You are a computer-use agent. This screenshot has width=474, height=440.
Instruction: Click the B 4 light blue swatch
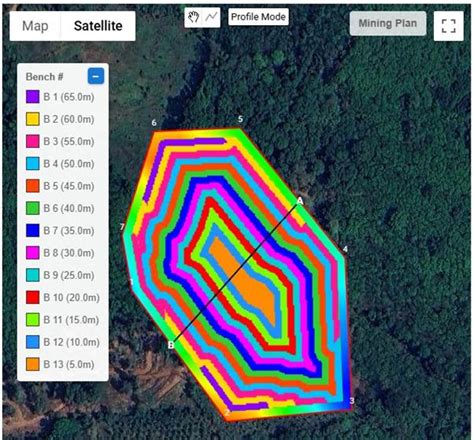33,164
